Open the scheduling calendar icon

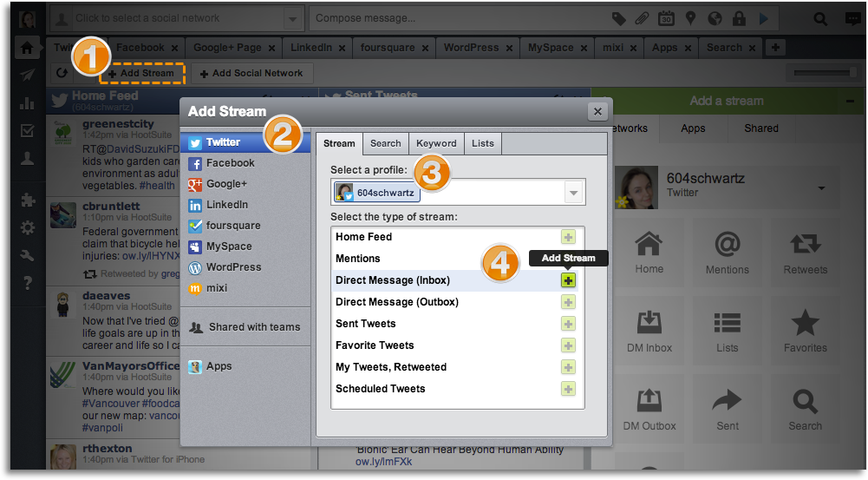[x=666, y=19]
